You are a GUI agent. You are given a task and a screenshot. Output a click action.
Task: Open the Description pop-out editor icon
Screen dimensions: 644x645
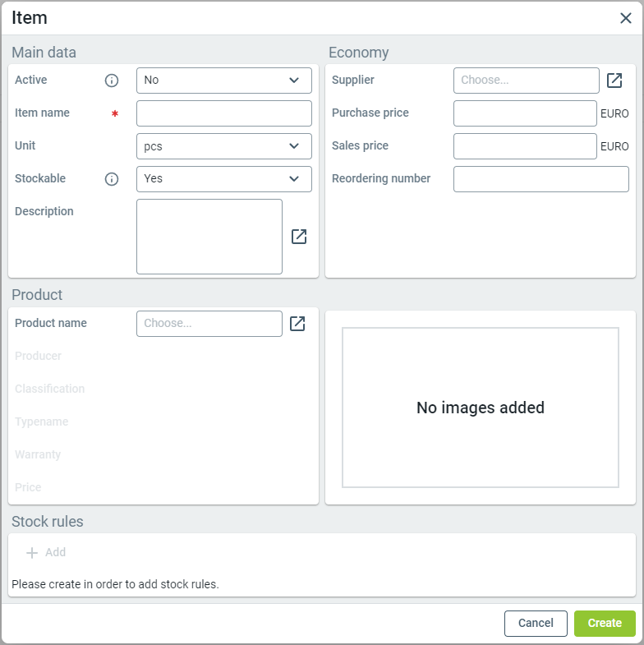click(x=299, y=237)
